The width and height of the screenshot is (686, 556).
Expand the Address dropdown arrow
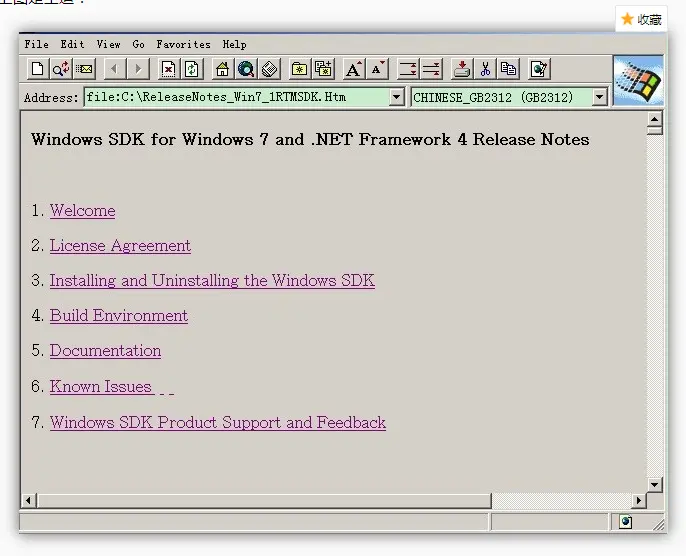click(396, 97)
